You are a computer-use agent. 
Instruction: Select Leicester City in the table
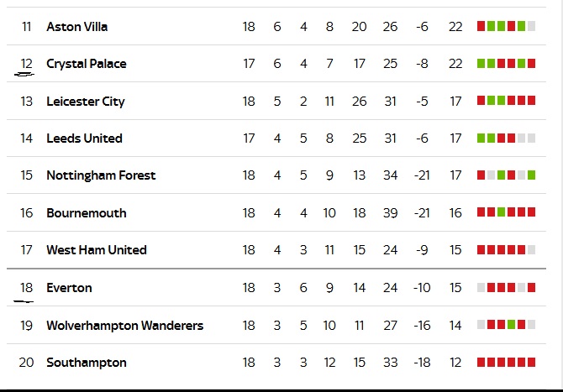click(86, 102)
